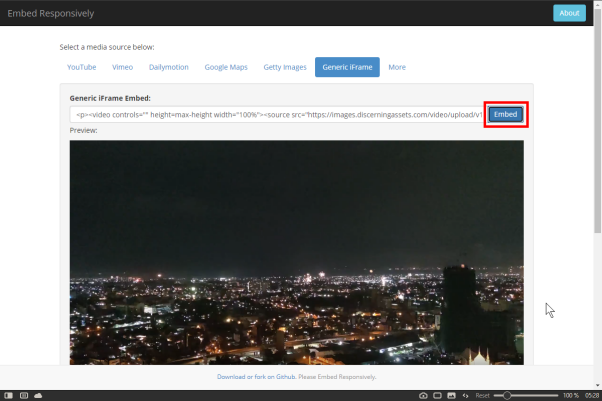Follow the Download or fork on Github link

[256, 377]
